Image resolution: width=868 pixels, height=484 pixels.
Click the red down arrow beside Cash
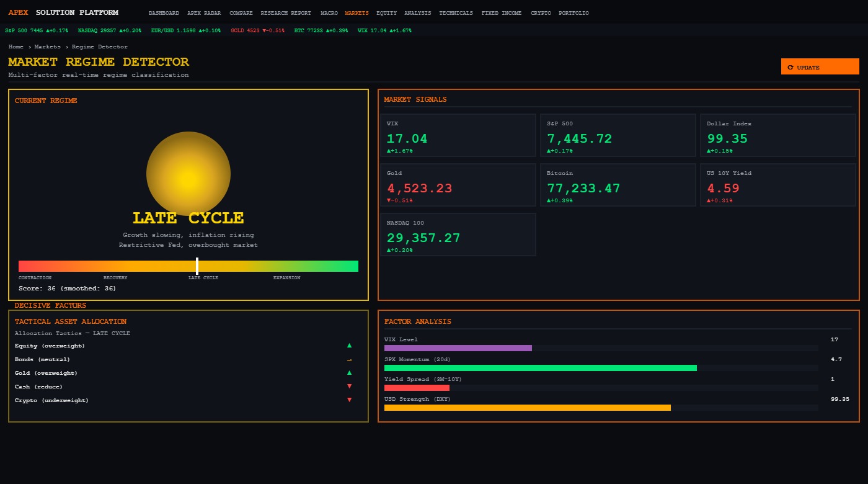tap(349, 387)
